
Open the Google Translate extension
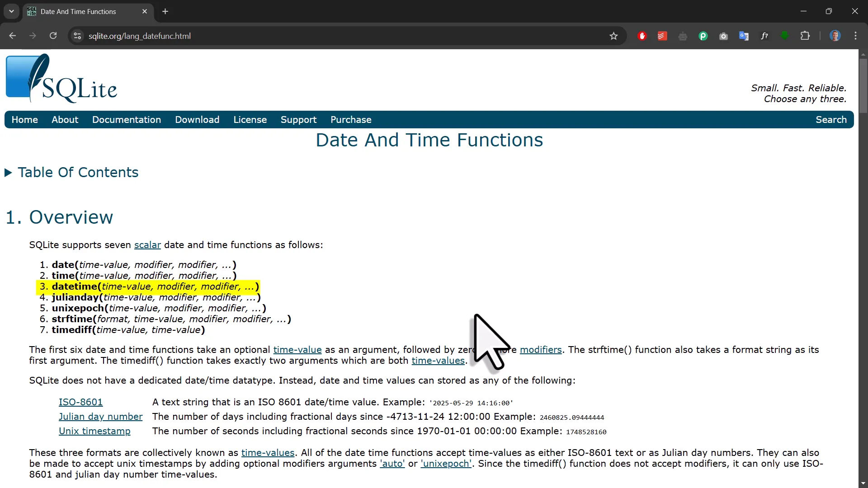coord(744,36)
